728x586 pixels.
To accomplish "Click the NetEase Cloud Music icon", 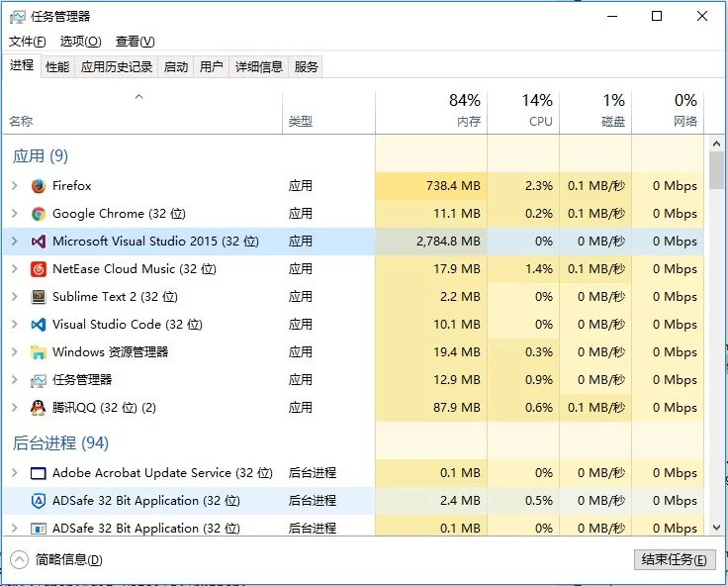I will (38, 269).
